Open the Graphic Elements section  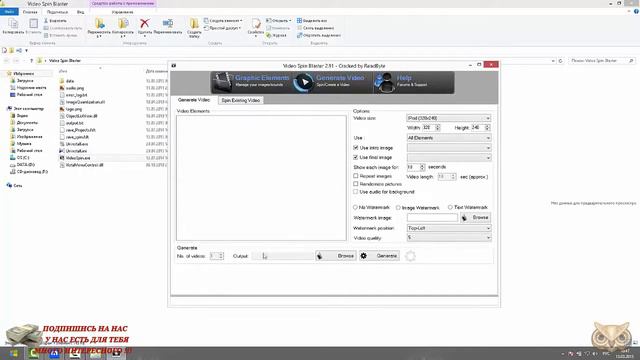[251, 82]
